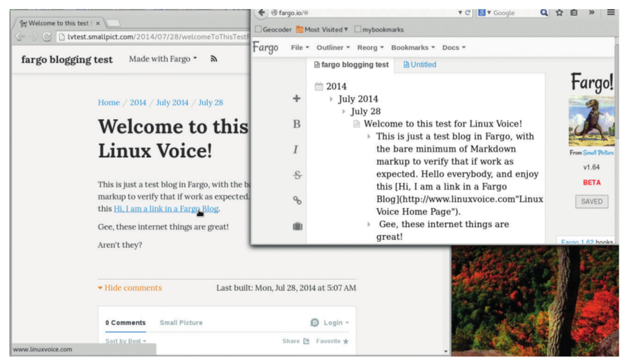Open the File menu in Fargo
Image resolution: width=626 pixels, height=364 pixels.
(300, 47)
